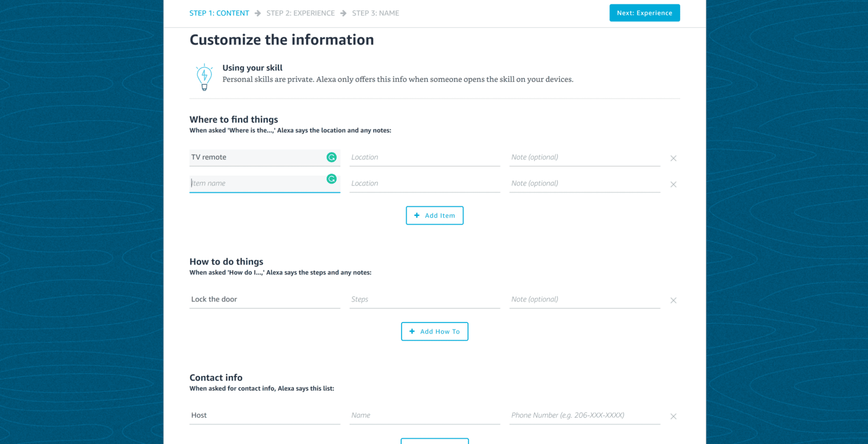Remove the Lock the door row
The height and width of the screenshot is (444, 868).
coord(673,300)
